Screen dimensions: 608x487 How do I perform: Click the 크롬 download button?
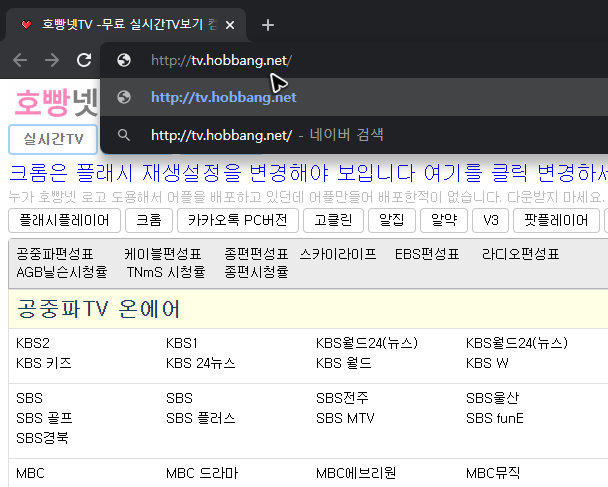(x=149, y=220)
